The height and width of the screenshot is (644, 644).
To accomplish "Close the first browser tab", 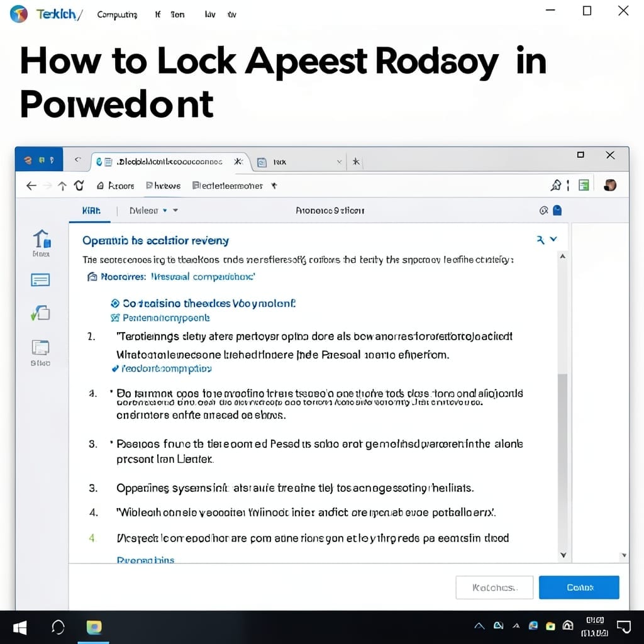I will point(238,162).
